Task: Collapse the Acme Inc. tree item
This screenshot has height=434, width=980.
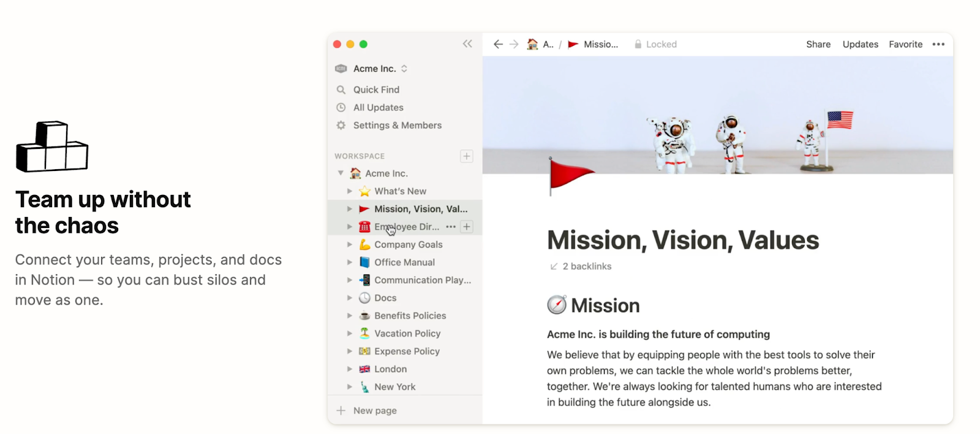Action: [x=341, y=173]
